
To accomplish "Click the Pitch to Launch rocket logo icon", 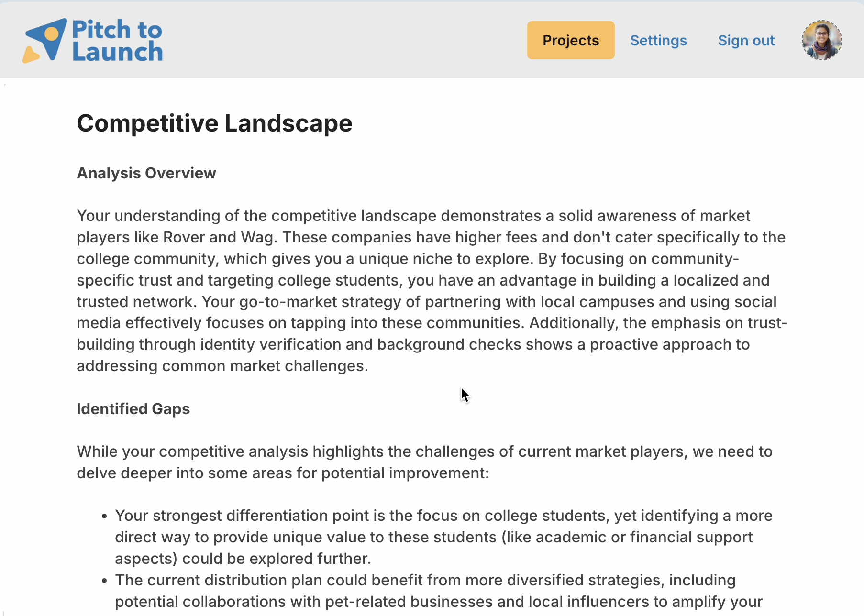I will coord(44,40).
